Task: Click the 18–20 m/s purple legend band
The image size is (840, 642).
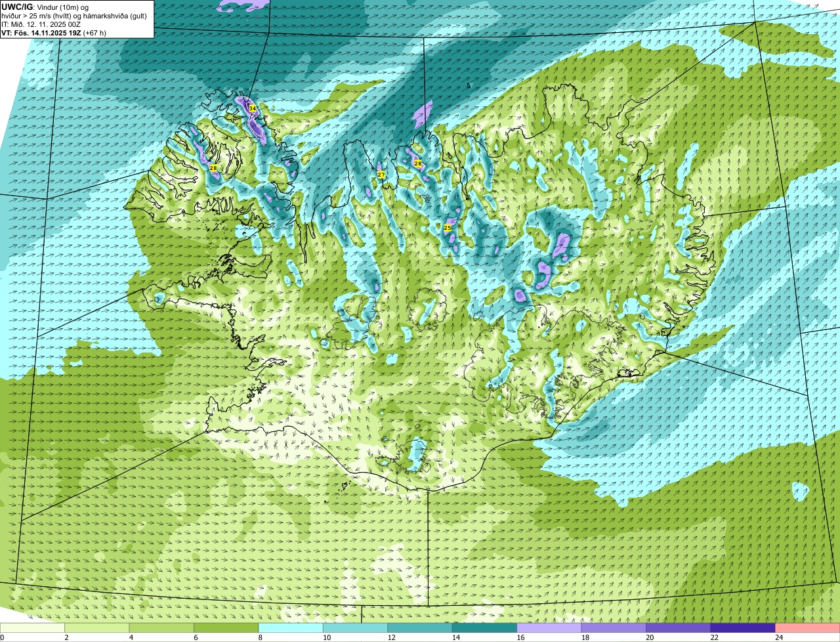Action: click(x=614, y=628)
